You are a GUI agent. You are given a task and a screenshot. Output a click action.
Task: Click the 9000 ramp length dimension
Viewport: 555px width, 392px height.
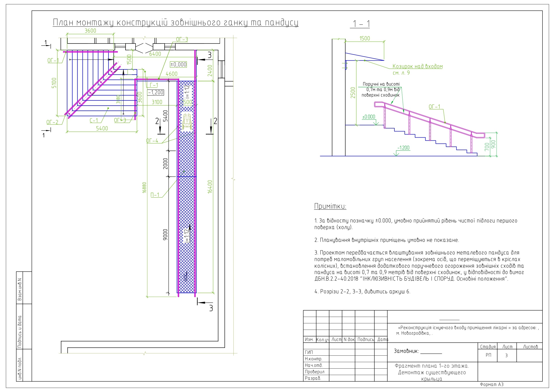click(x=165, y=235)
